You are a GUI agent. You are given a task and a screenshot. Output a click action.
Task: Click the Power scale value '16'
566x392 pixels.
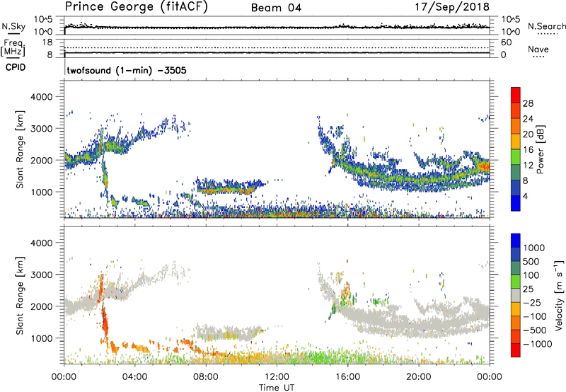click(x=528, y=150)
